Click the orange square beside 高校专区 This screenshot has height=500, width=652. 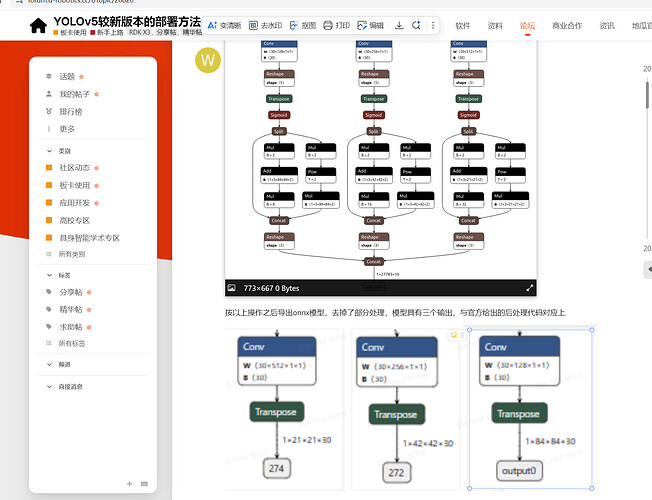49,220
